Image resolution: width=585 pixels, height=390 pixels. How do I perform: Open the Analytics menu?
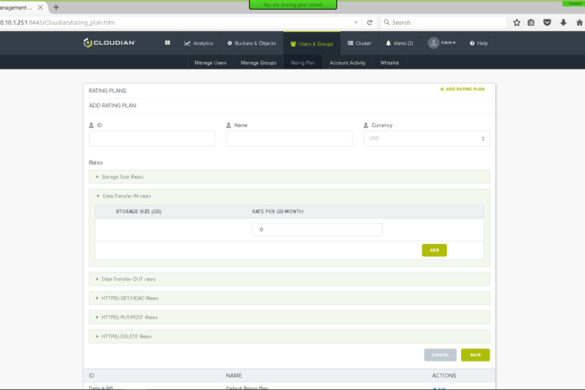[198, 43]
